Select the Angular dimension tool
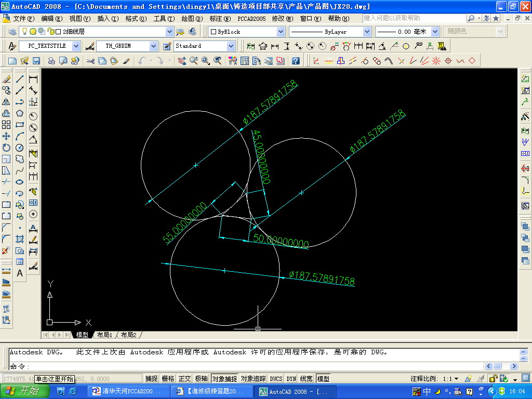This screenshot has width=532, height=399. click(33, 139)
